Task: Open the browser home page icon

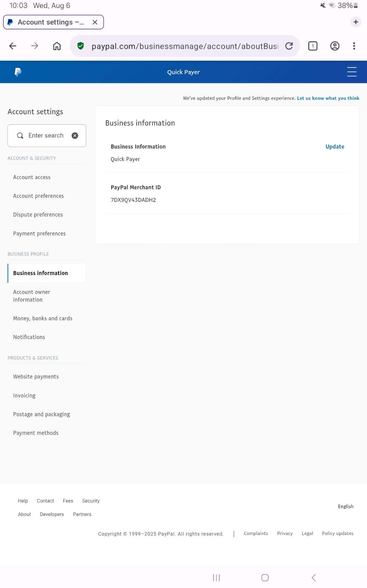Action: (x=57, y=46)
